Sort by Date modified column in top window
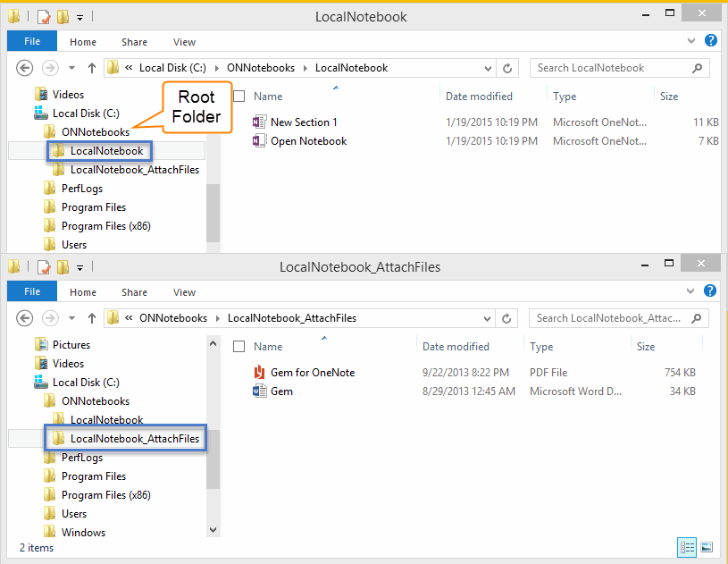The height and width of the screenshot is (564, 728). point(479,97)
